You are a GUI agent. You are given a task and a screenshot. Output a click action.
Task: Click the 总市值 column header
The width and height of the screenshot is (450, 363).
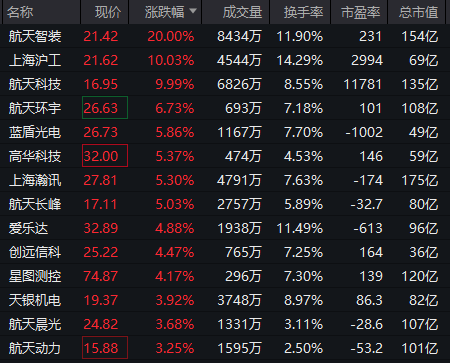418,12
